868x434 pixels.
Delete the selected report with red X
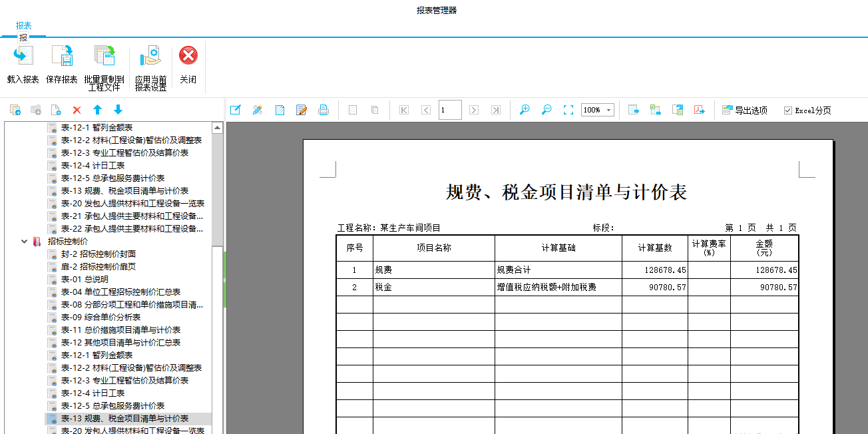77,110
